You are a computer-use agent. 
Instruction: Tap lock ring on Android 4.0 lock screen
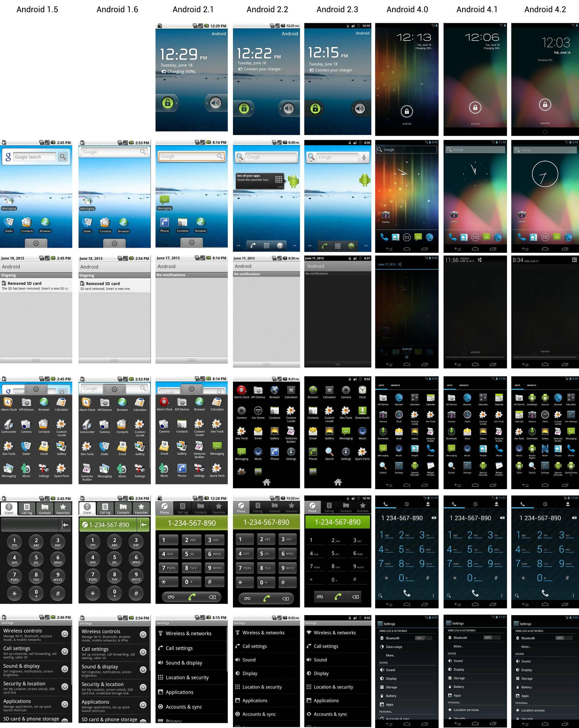coord(407,111)
